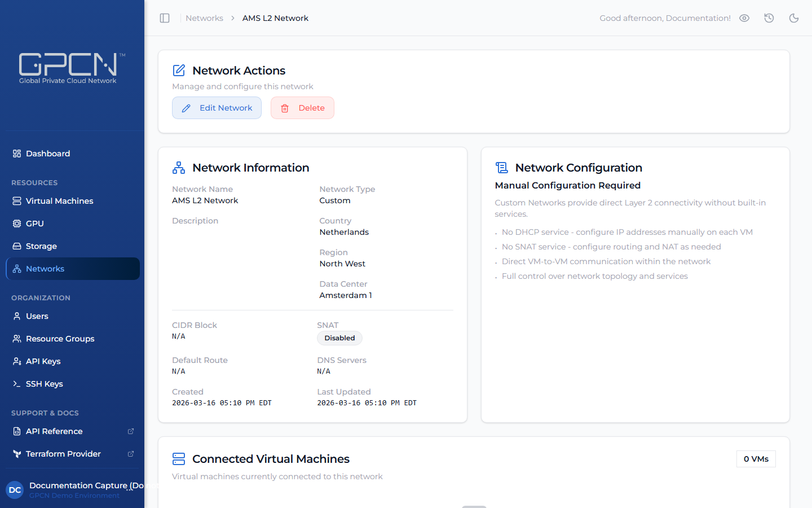
Task: Click the Terraform Provider logo icon
Action: point(17,454)
